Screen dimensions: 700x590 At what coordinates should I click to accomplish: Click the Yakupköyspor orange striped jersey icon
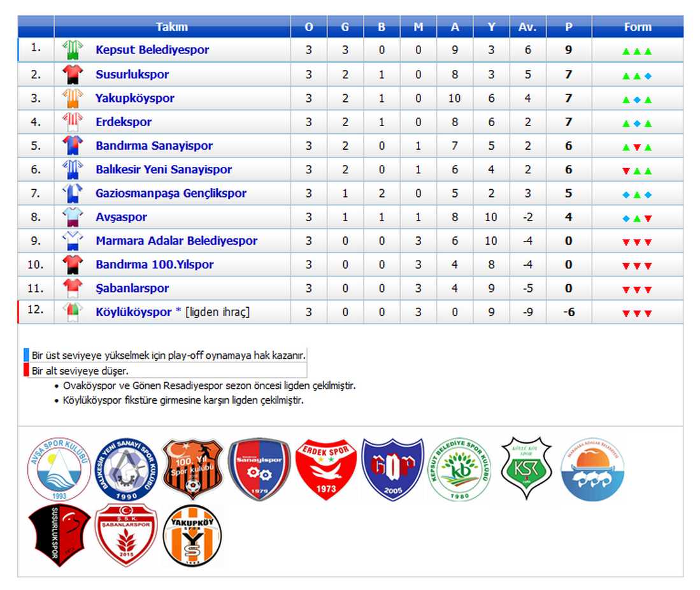[73, 98]
